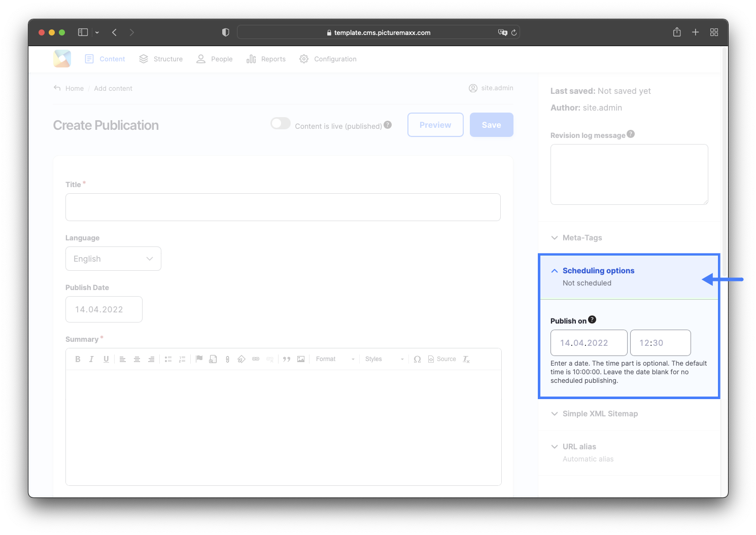This screenshot has width=756, height=535.
Task: Click the Link icon in editor toolbar
Action: click(x=256, y=359)
